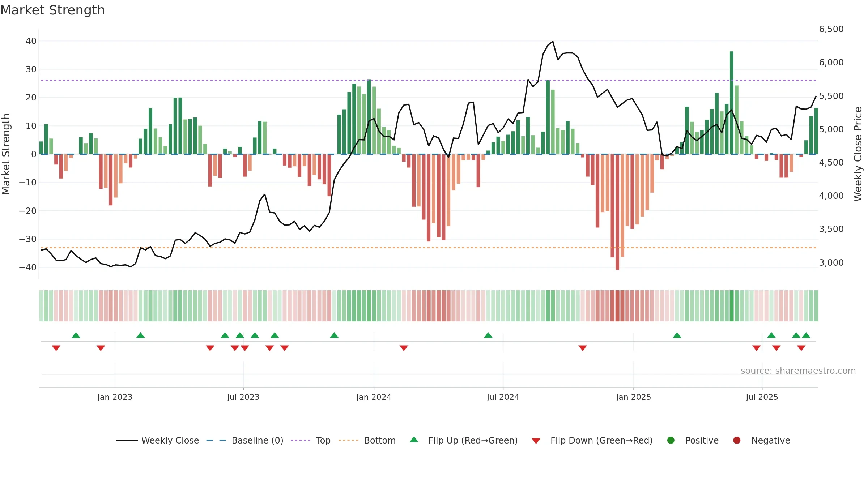Select the leftmost red Flip Down marker

(56, 348)
